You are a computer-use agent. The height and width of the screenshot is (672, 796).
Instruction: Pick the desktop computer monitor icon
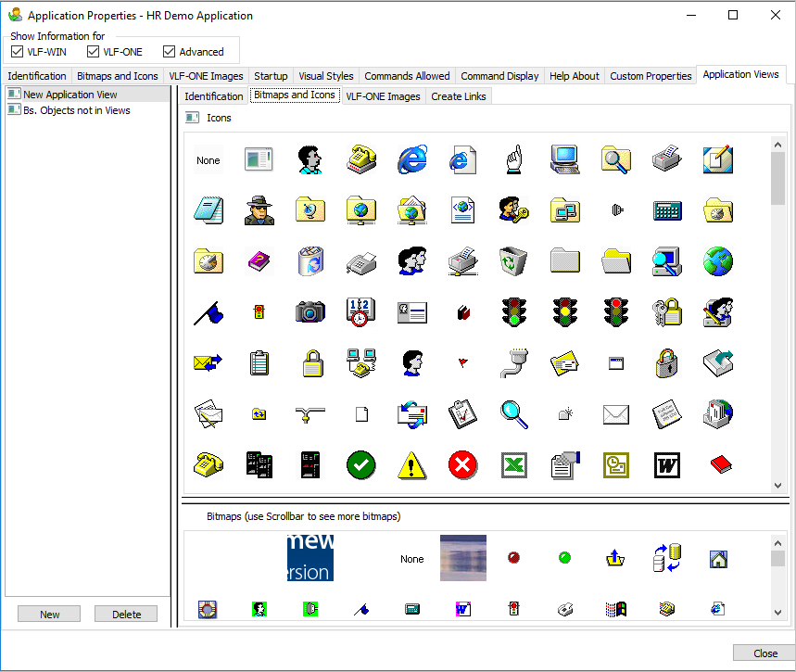(565, 160)
